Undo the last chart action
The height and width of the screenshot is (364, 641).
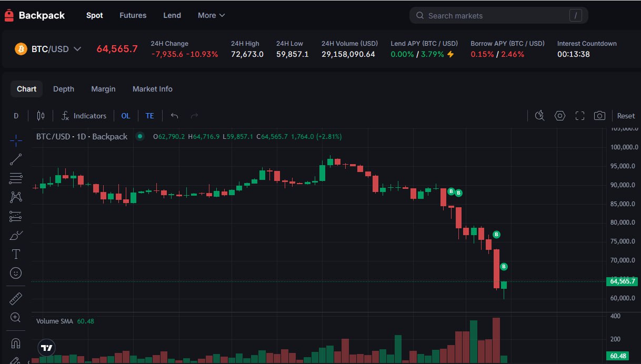[175, 116]
